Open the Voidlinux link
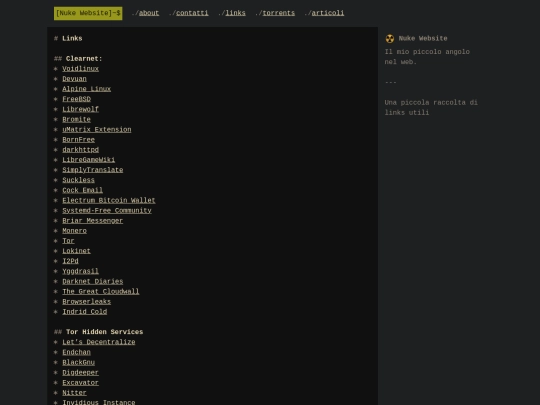Image resolution: width=540 pixels, height=405 pixels. (80, 69)
